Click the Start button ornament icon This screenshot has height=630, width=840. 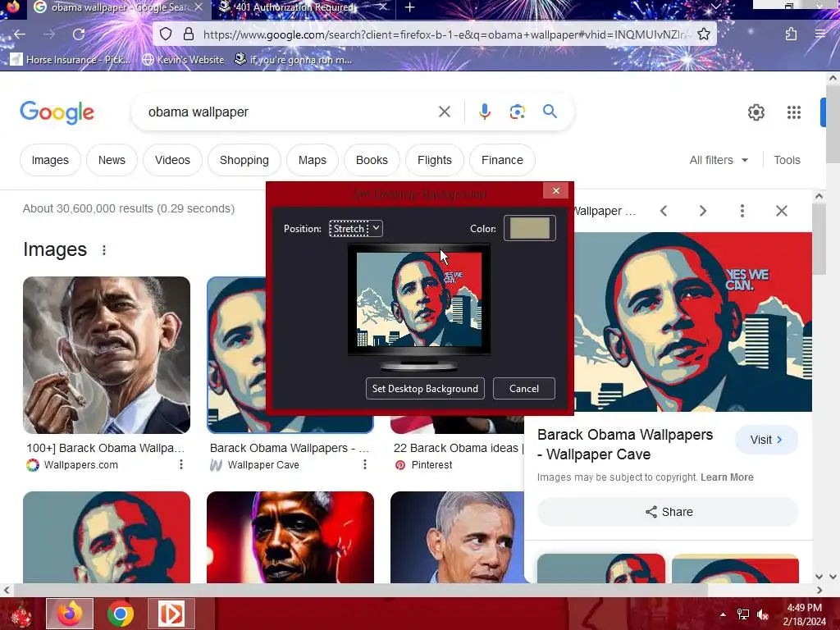21,615
